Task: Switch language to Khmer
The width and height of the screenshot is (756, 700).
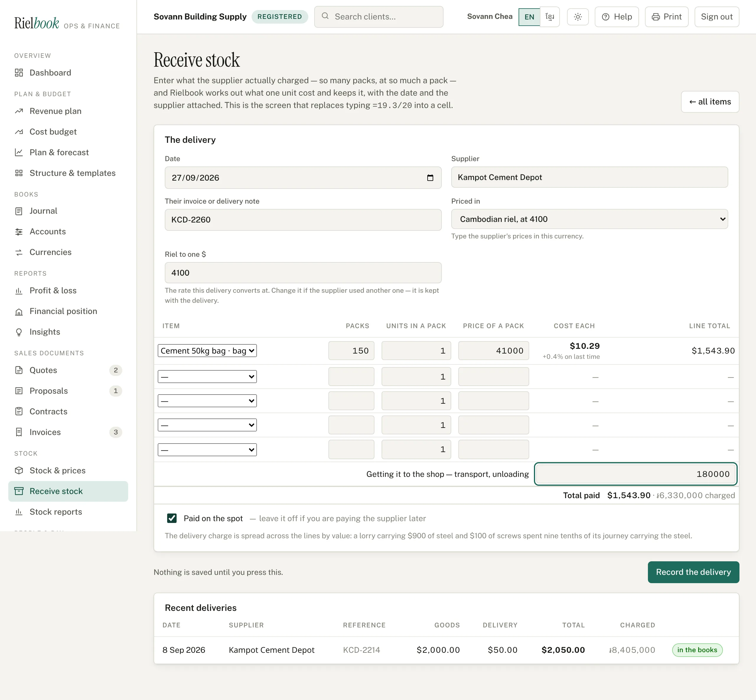Action: (550, 17)
